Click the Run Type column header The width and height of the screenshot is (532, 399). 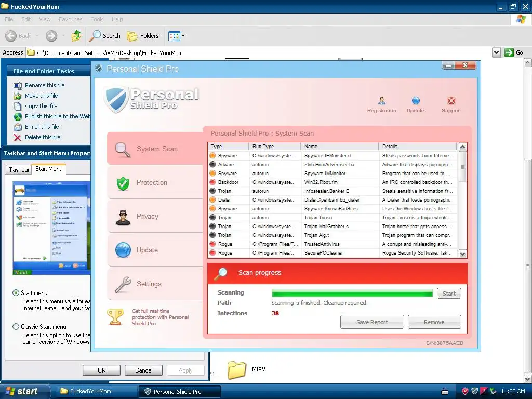tap(275, 146)
